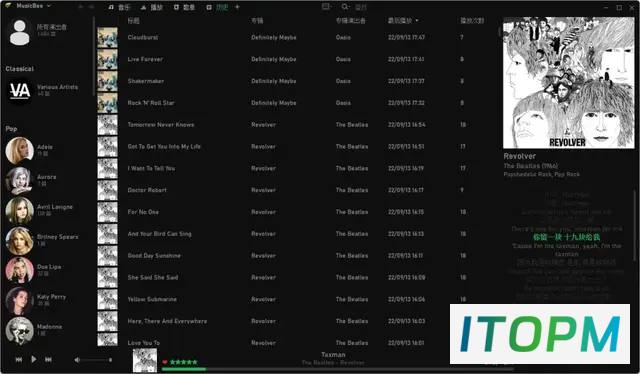
Task: Click the Revolver album title text
Action: 519,156
